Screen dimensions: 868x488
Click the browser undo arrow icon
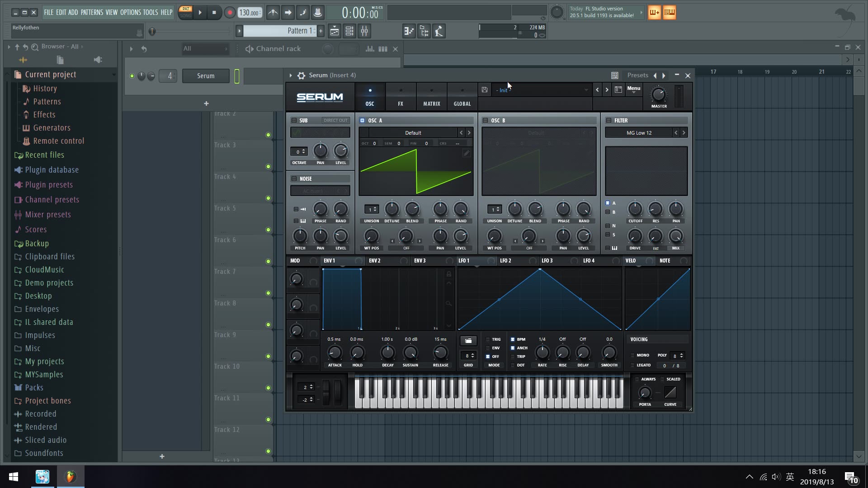point(26,47)
